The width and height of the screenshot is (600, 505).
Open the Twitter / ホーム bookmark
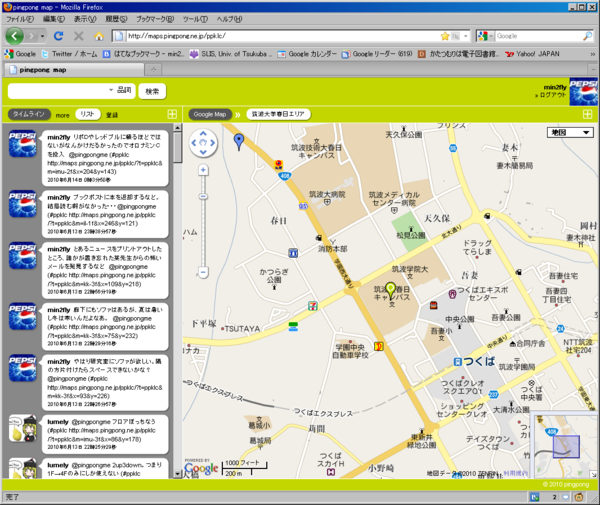(70, 54)
